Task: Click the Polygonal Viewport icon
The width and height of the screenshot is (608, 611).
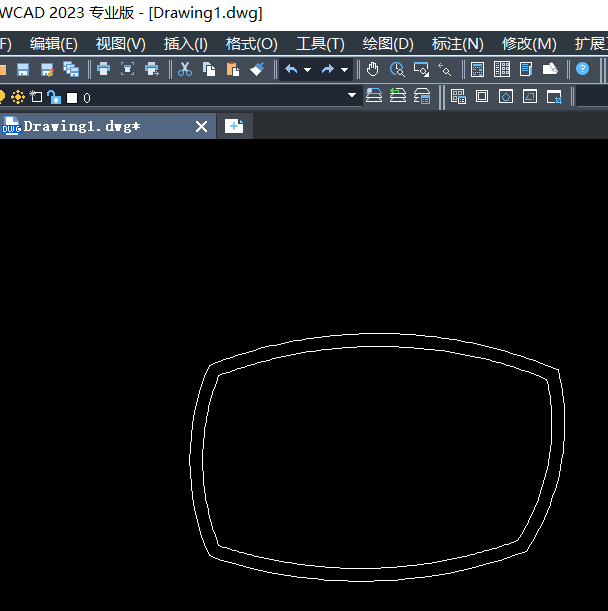Action: pos(506,96)
